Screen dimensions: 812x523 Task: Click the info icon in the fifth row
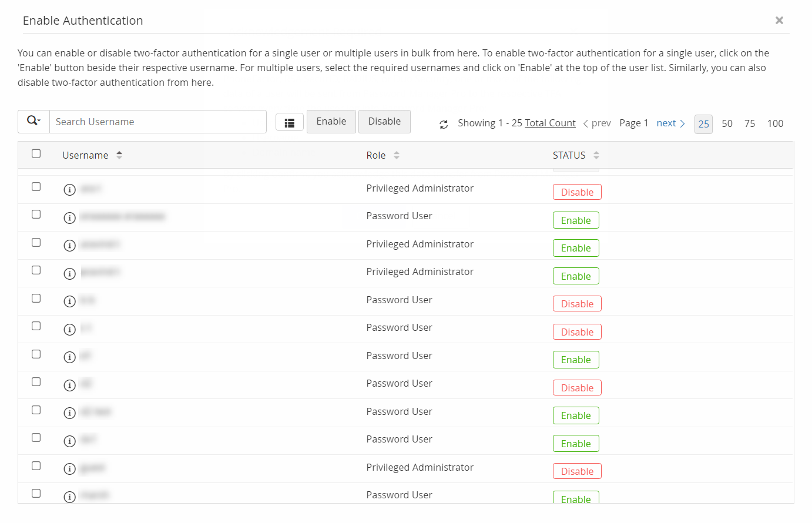[69, 301]
